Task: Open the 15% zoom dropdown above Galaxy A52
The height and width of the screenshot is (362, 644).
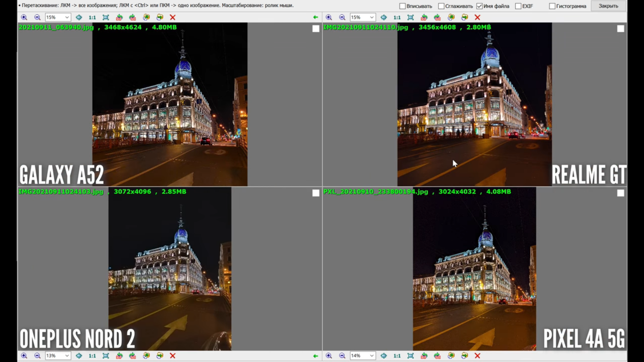Action: pyautogui.click(x=67, y=17)
